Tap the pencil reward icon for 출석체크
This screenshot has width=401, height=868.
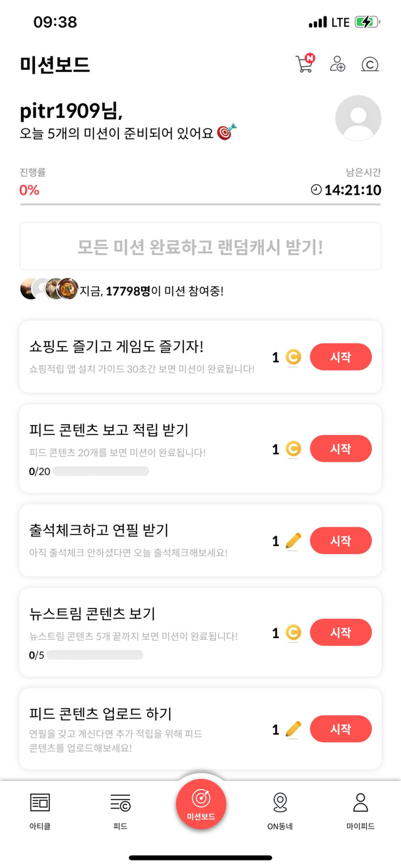point(293,541)
